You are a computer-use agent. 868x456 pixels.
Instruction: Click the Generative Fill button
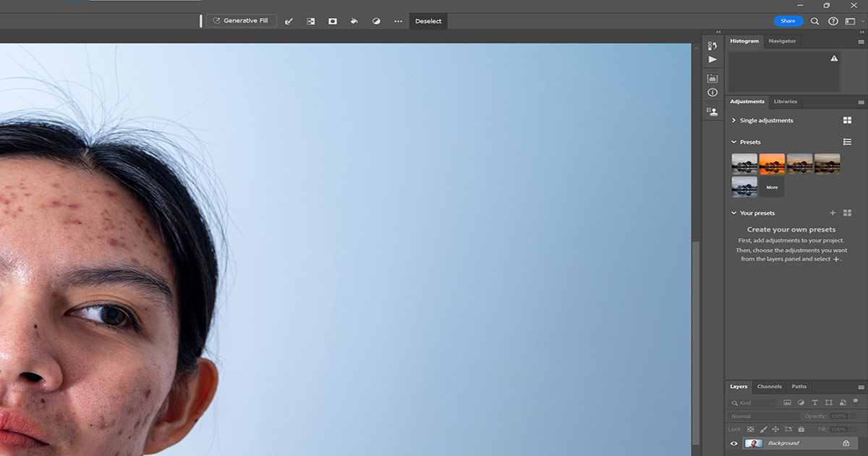coord(242,20)
